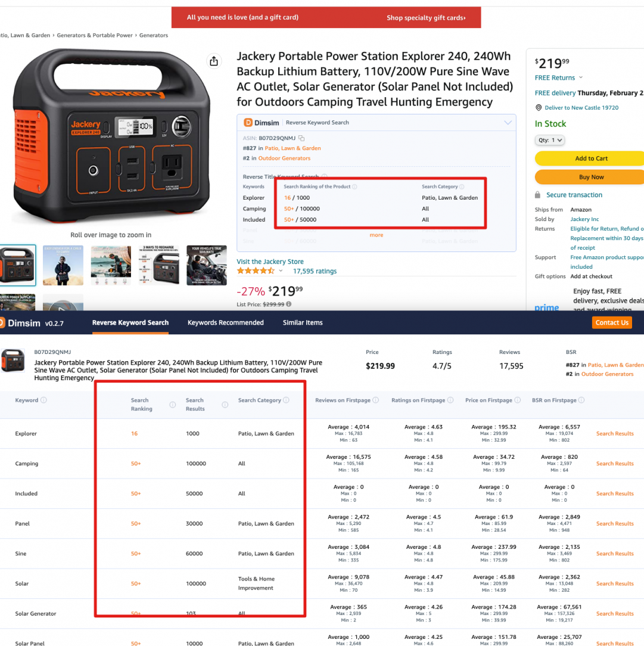Open Search Results for the Panel keyword row
The height and width of the screenshot is (646, 644).
pyautogui.click(x=615, y=524)
